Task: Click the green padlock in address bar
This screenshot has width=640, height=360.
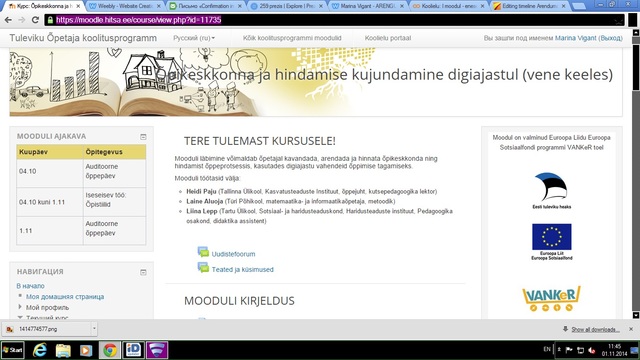Action: tap(50, 20)
